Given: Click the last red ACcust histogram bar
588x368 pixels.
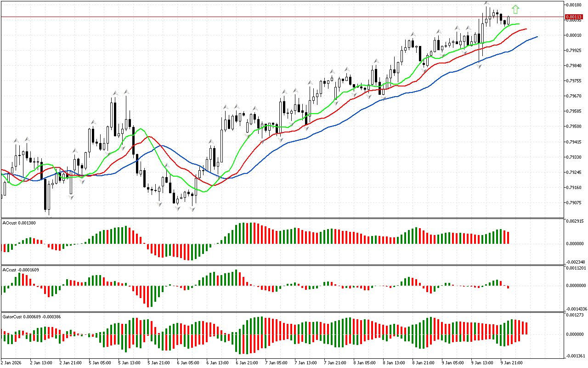Looking at the screenshot, I should pyautogui.click(x=509, y=287).
